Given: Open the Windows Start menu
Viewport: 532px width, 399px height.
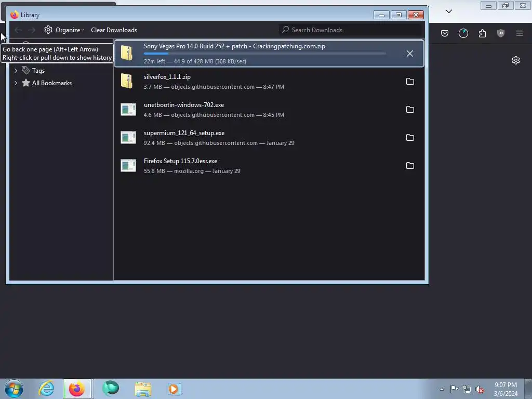Looking at the screenshot, I should (x=14, y=389).
